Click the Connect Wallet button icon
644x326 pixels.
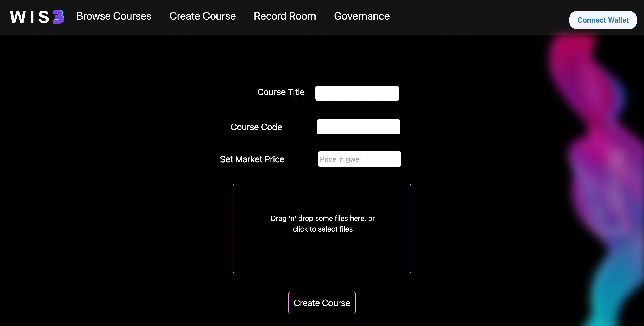click(602, 20)
